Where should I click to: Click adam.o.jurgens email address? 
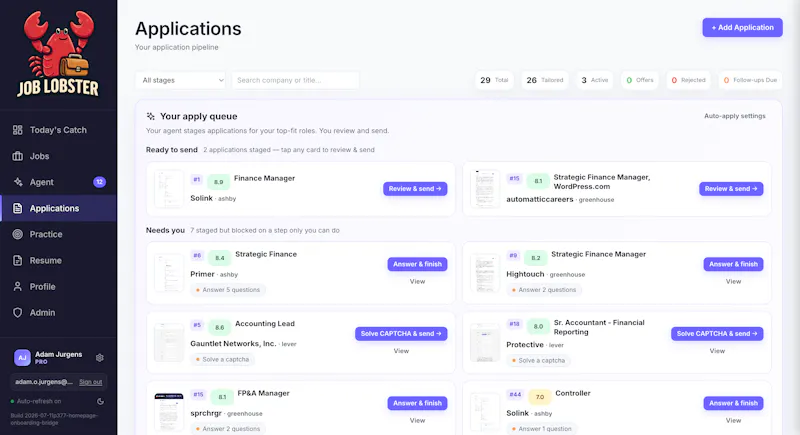point(44,382)
